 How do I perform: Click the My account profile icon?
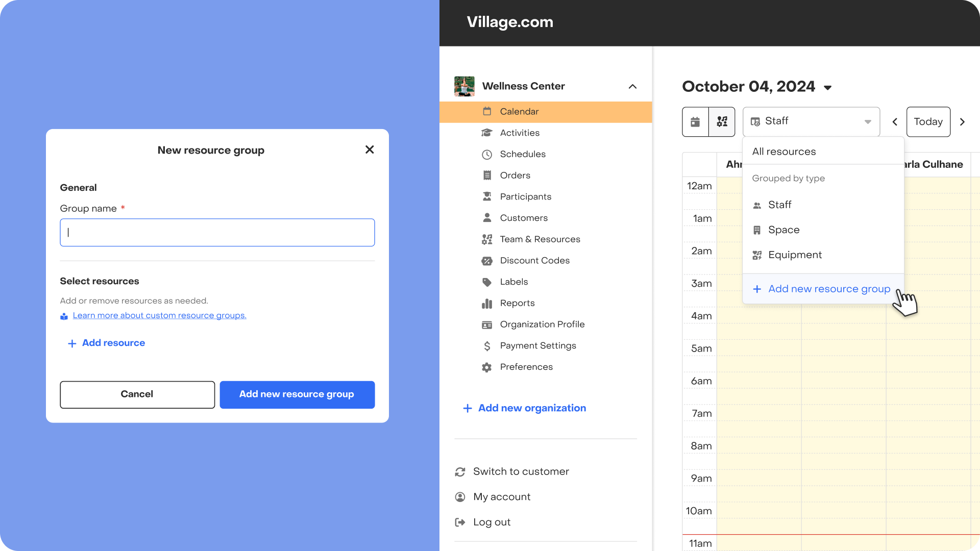pos(460,497)
